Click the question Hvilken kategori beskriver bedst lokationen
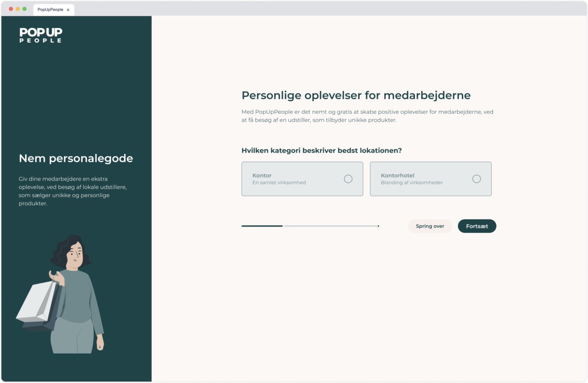The image size is (588, 383). pyautogui.click(x=321, y=151)
